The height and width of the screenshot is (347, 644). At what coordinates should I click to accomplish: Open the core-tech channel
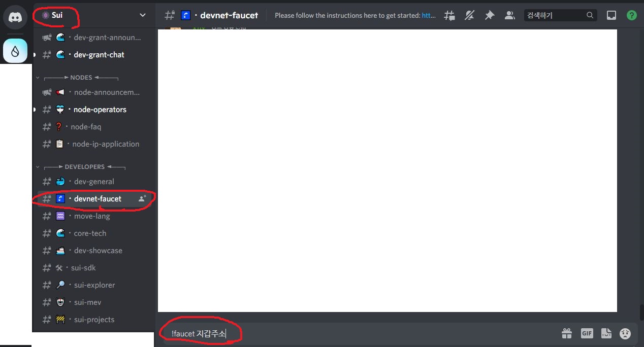pyautogui.click(x=94, y=233)
